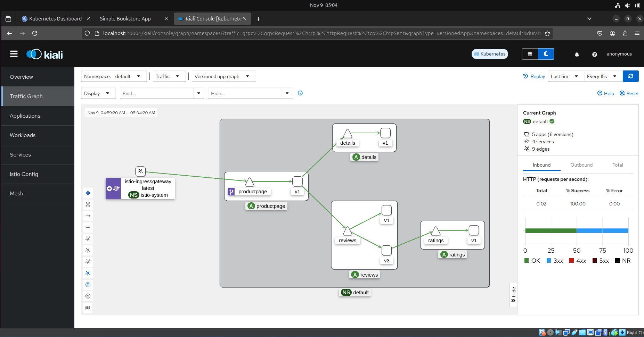Click the Replay link
Image resolution: width=644 pixels, height=337 pixels.
tap(534, 76)
